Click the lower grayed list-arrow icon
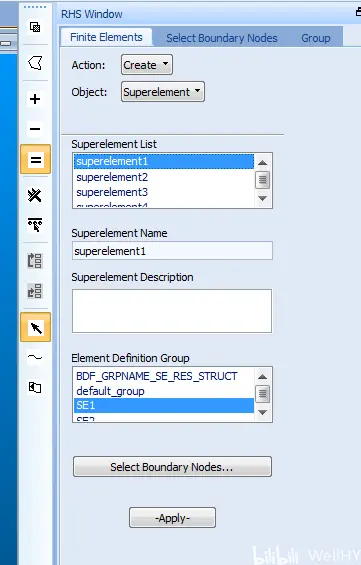This screenshot has height=565, width=361. [35, 291]
